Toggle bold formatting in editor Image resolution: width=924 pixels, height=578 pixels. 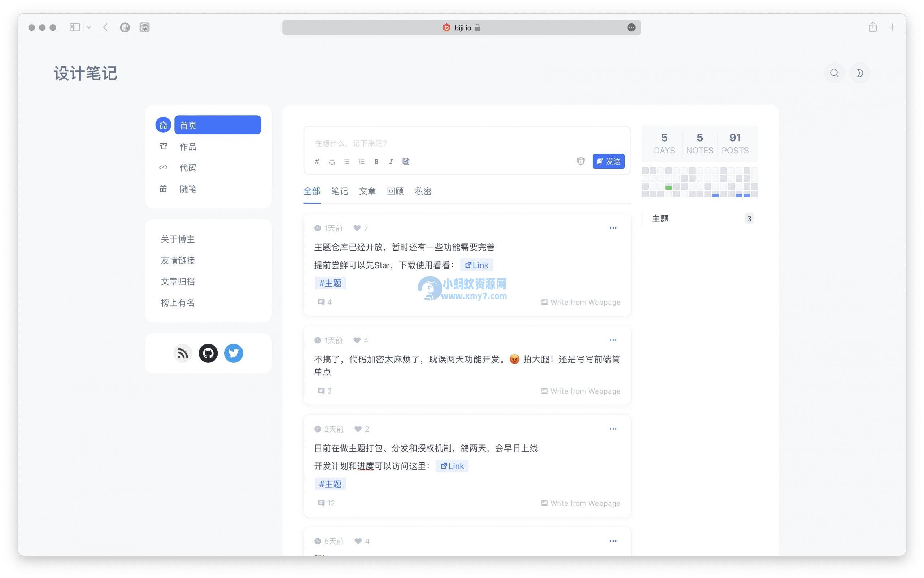coord(376,161)
